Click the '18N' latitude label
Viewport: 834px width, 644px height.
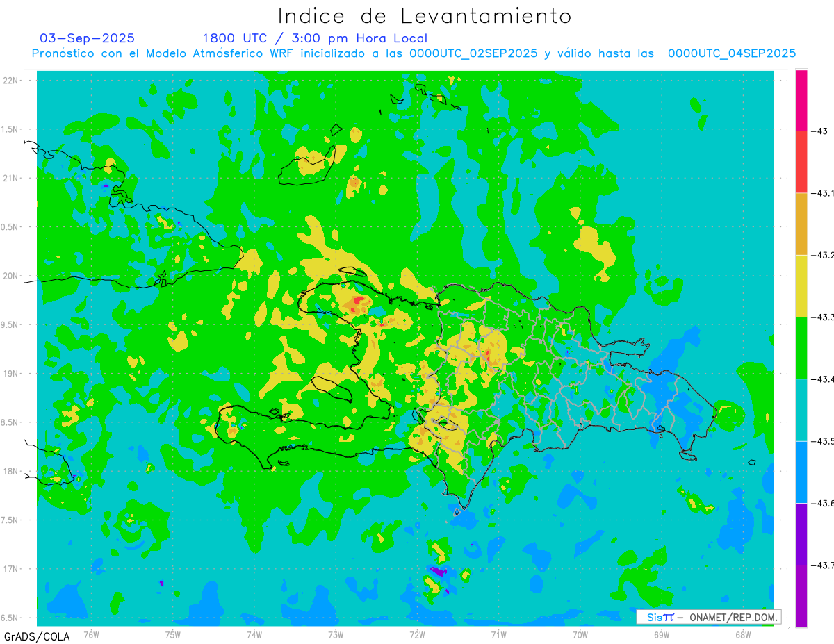tap(11, 471)
